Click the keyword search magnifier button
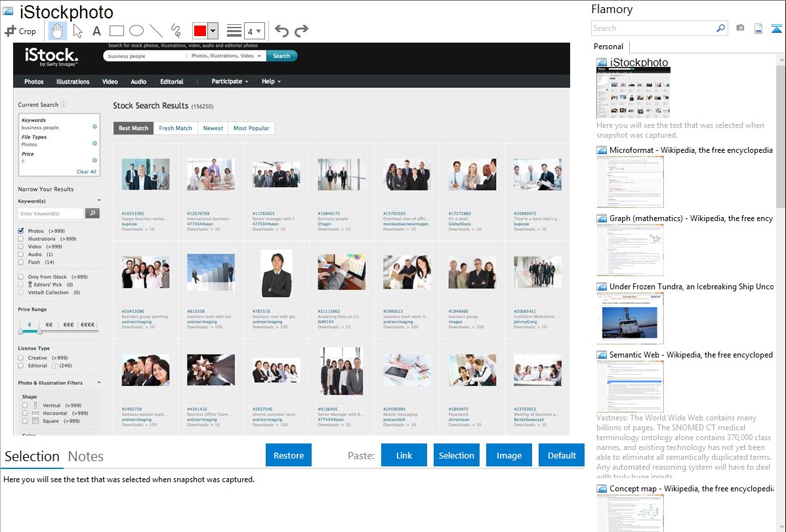The image size is (786, 532). click(x=93, y=213)
